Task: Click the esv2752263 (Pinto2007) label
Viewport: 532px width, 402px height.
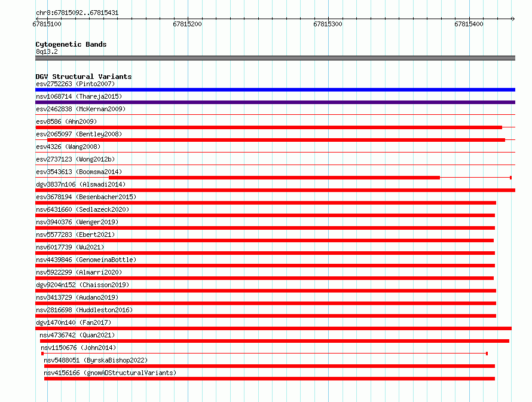Action: (x=75, y=84)
